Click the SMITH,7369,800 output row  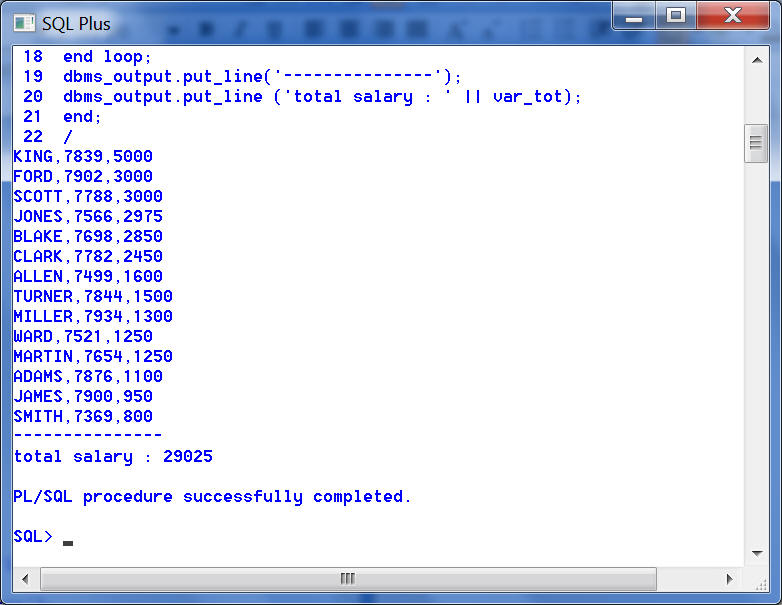(83, 416)
